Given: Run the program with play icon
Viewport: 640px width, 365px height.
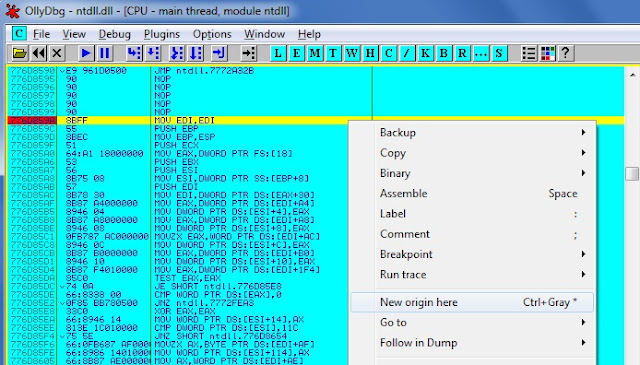Looking at the screenshot, I should tap(86, 53).
